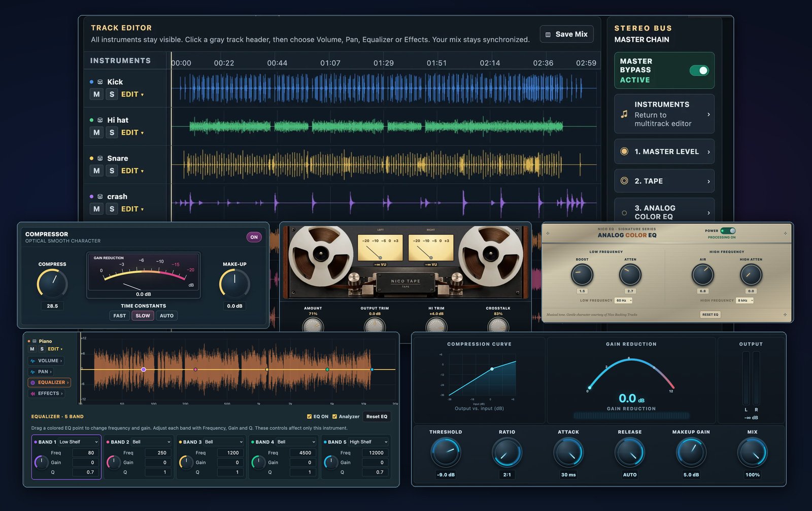This screenshot has width=812, height=511.
Task: Open the High Frequency 8 kHz dropdown
Action: click(x=745, y=300)
